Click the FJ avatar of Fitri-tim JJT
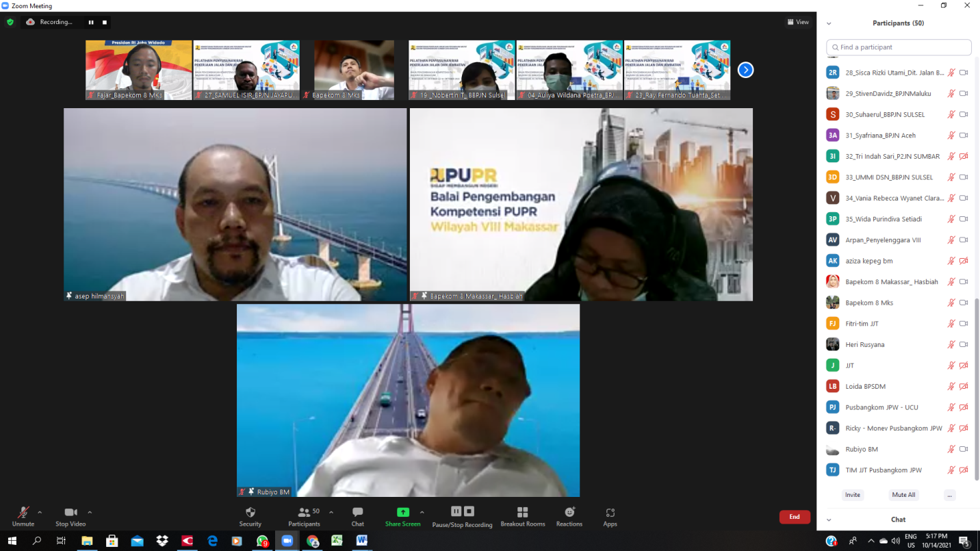980x551 pixels. tap(833, 323)
